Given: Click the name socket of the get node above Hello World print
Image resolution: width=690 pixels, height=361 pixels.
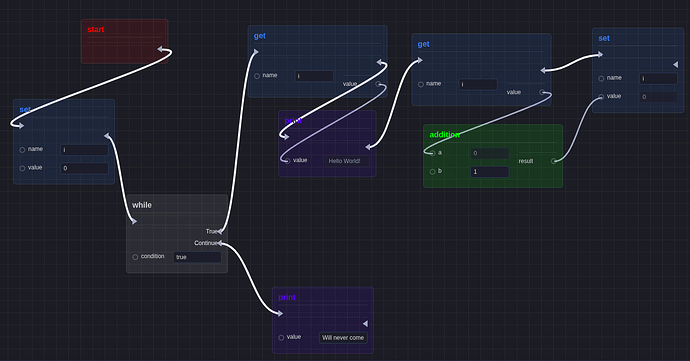Looking at the screenshot, I should pyautogui.click(x=257, y=76).
